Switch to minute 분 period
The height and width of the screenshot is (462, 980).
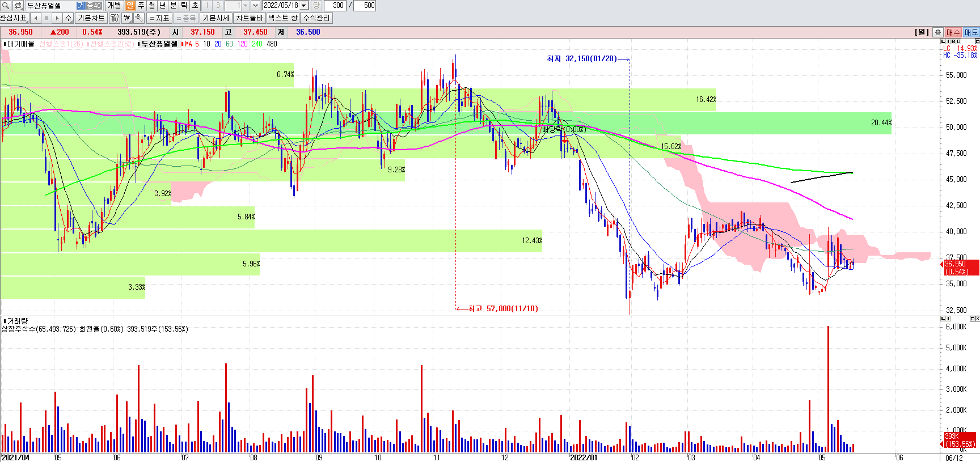[x=174, y=6]
